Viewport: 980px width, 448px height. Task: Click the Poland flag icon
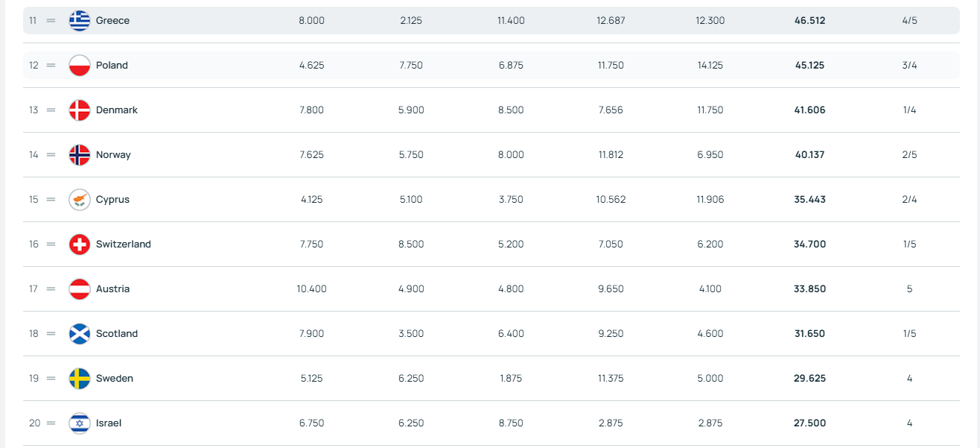(x=80, y=66)
